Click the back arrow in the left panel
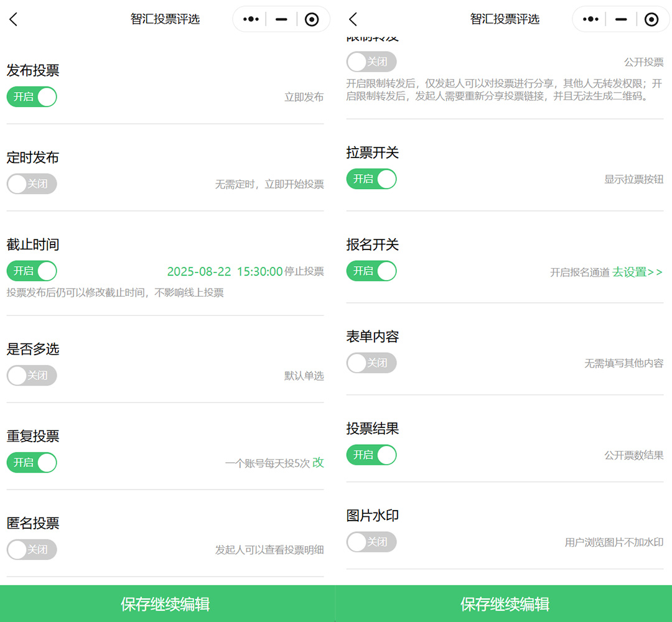This screenshot has height=622, width=672. (x=14, y=19)
